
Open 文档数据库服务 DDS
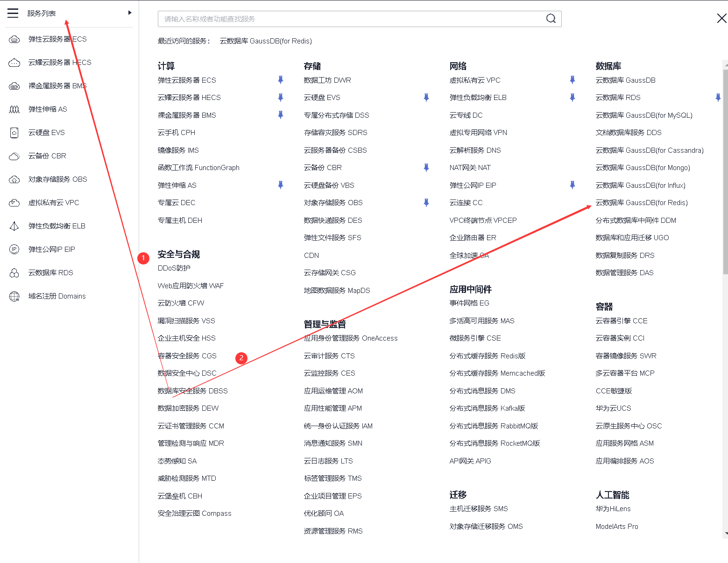[629, 133]
